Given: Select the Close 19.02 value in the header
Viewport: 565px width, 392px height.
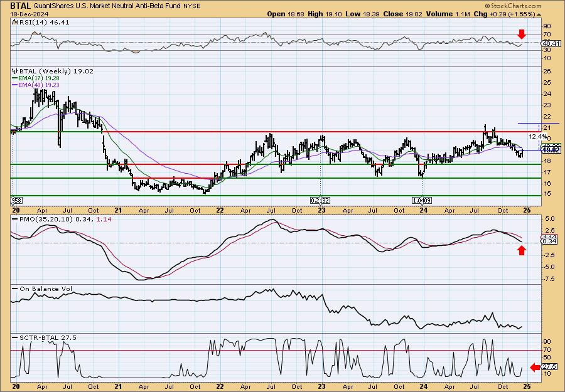Looking at the screenshot, I should (x=402, y=14).
